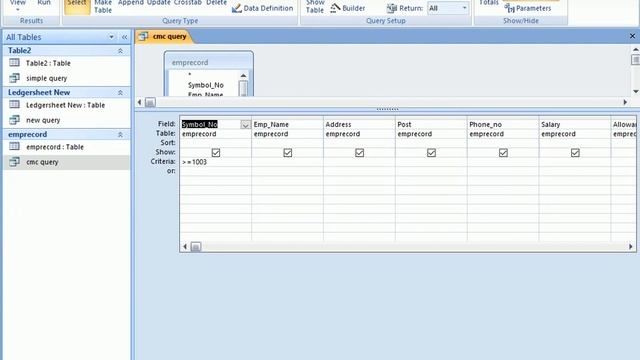Close the cmc query document tab
The image size is (640, 360).
[632, 36]
